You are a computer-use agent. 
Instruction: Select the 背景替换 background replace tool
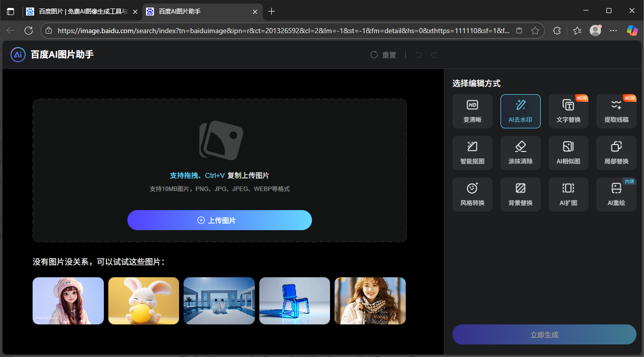[x=520, y=194]
